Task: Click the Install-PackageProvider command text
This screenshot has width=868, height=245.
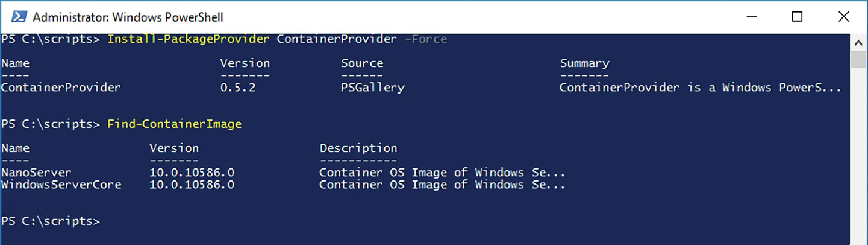Action: 189,39
